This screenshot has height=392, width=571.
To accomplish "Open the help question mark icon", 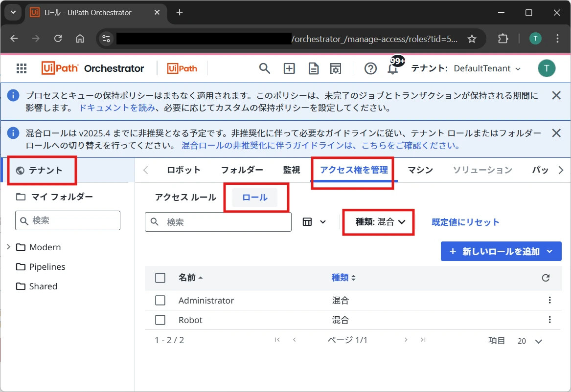I will click(x=370, y=68).
